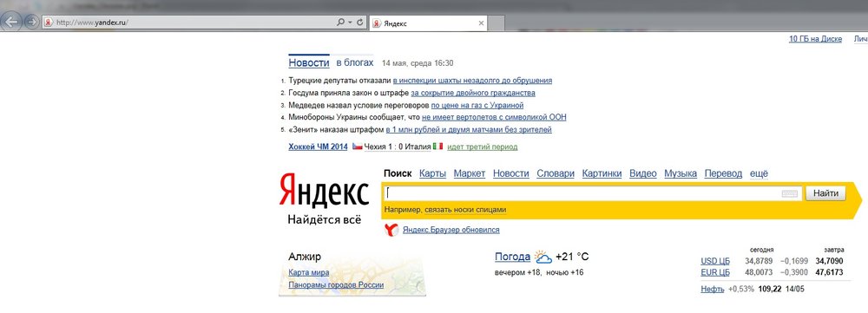Open USD ЦБ exchange rate link
868x313 pixels.
[715, 261]
